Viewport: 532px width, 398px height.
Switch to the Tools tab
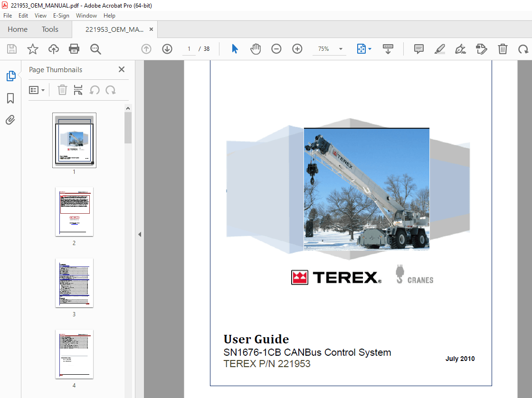point(50,29)
